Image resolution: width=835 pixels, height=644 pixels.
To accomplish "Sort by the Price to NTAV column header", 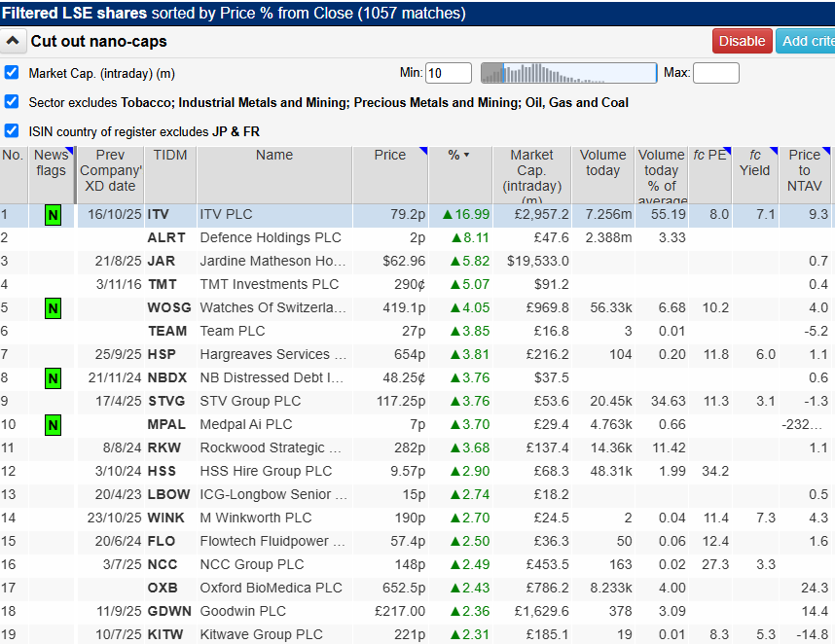I will (x=805, y=175).
